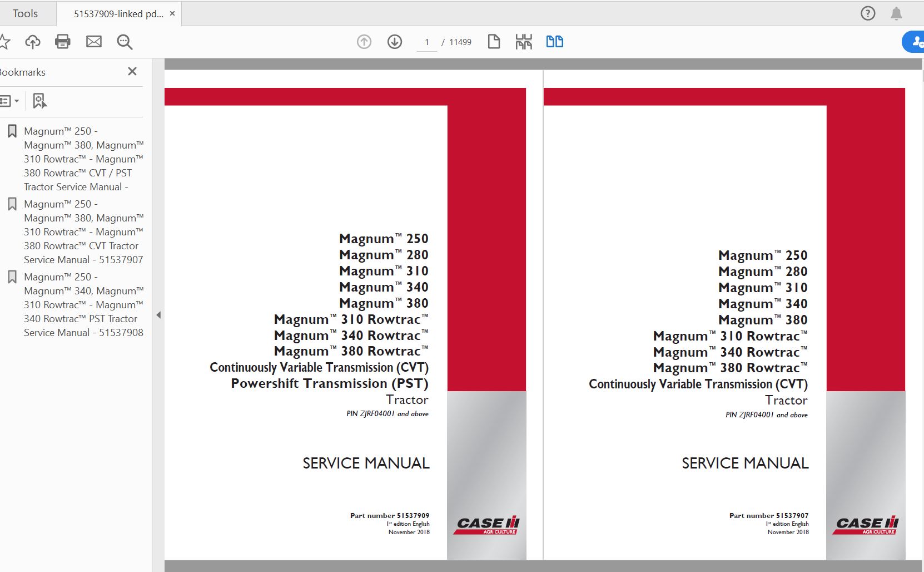Click Powershift Transmission (PST) text
This screenshot has height=572, width=924.
[330, 383]
